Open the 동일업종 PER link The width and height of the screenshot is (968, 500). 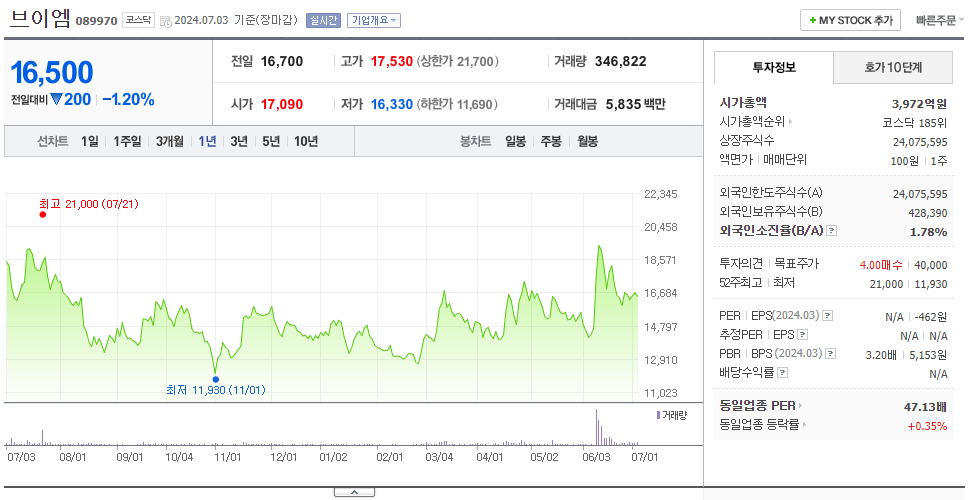pyautogui.click(x=761, y=406)
